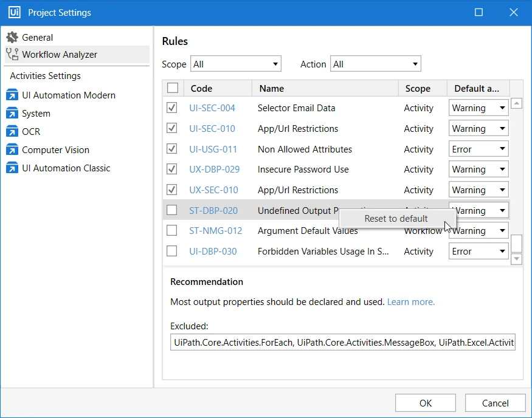The height and width of the screenshot is (418, 532).
Task: Open the Learn more link
Action: (x=411, y=302)
